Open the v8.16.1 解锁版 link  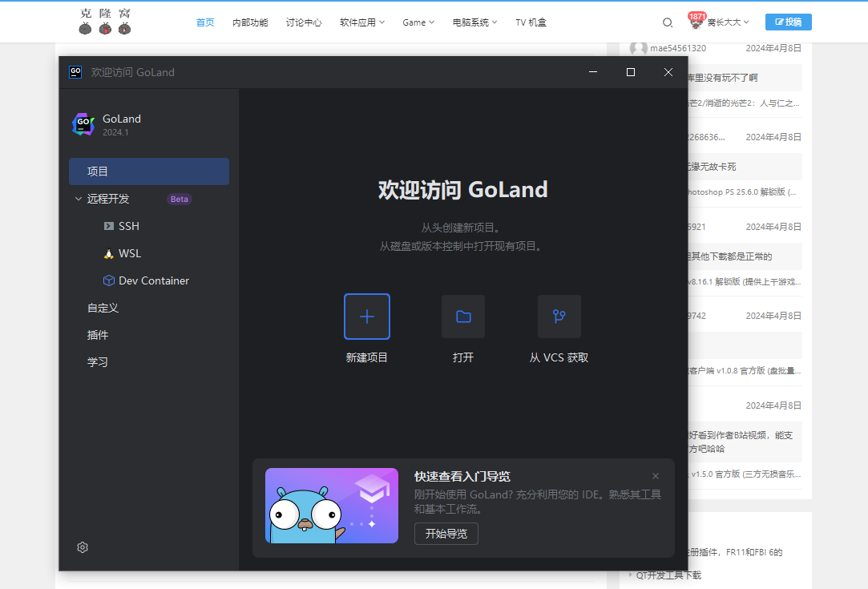[745, 282]
